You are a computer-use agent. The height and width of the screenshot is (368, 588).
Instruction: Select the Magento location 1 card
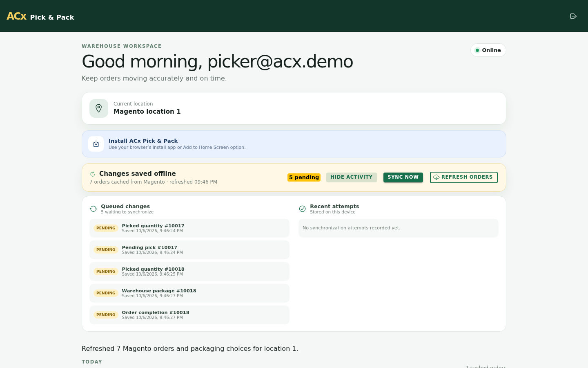(x=294, y=108)
